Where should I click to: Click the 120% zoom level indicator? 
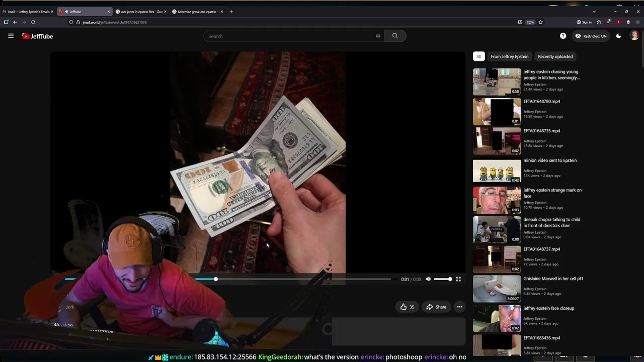(x=530, y=22)
